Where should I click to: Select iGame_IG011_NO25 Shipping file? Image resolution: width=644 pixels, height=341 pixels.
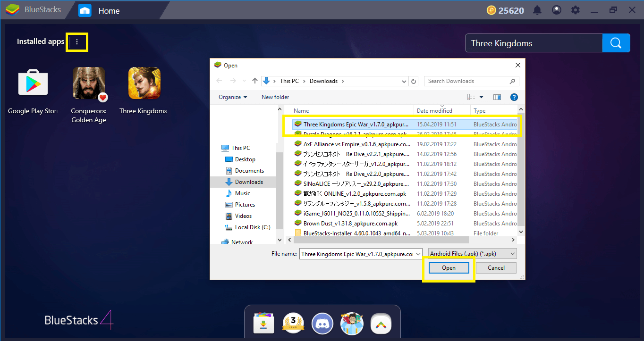[x=405, y=214]
